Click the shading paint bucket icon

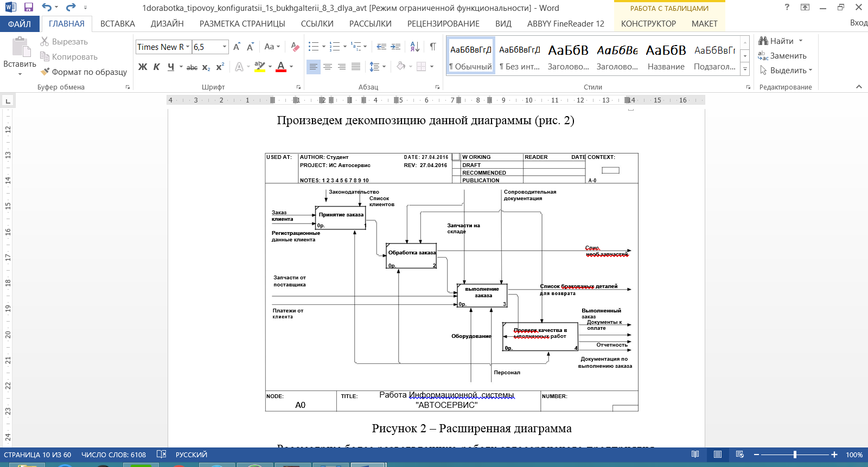(x=401, y=66)
